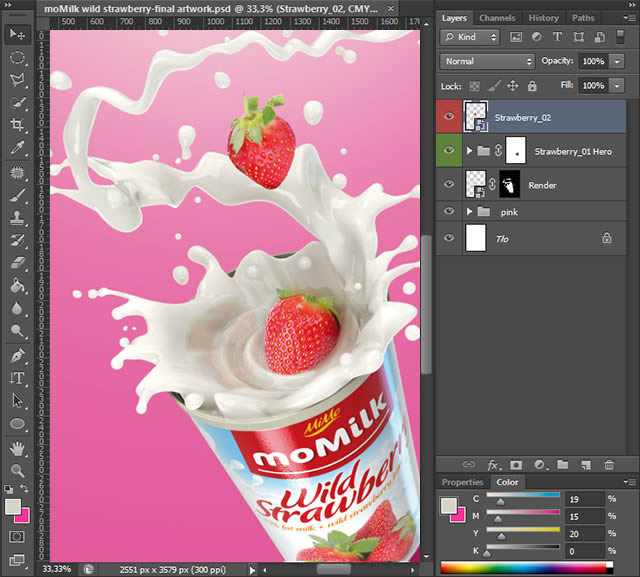Select the Paint Bucket tool
Viewport: 640px width, 577px height.
17,285
